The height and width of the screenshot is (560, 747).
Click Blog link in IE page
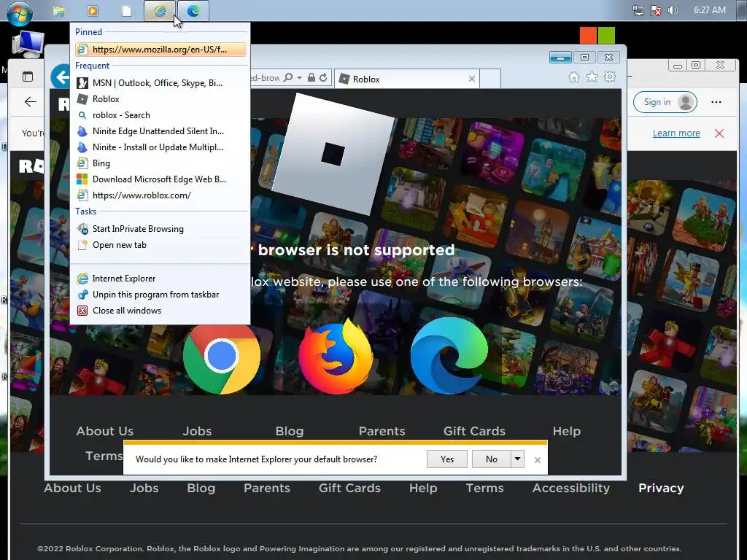pyautogui.click(x=289, y=431)
